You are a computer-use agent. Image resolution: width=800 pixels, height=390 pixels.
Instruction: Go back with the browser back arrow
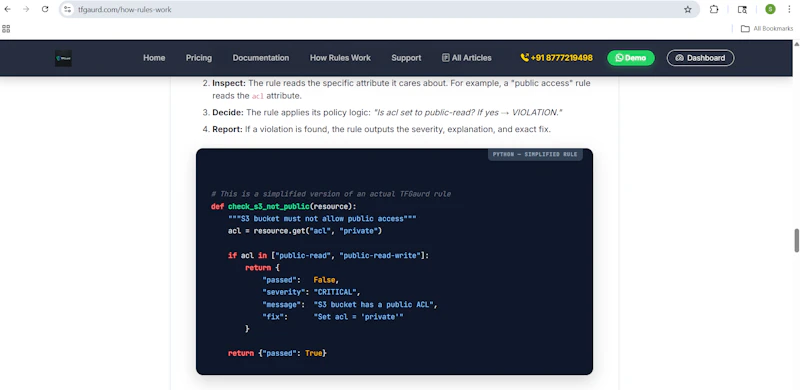(8, 9)
